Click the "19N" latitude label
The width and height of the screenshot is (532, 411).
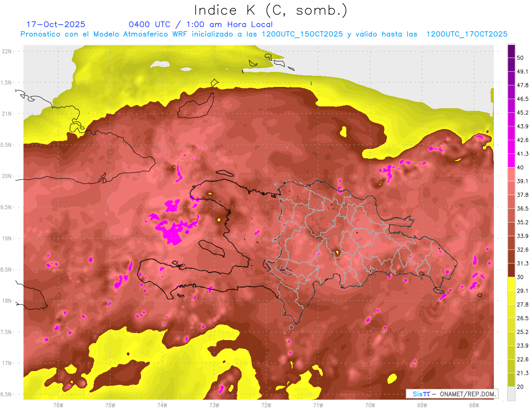7,239
